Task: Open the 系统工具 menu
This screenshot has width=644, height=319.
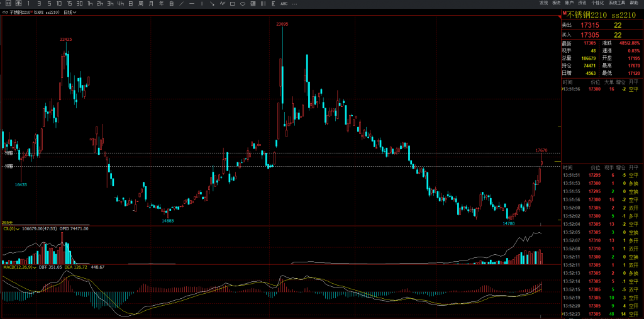Action: [617, 3]
